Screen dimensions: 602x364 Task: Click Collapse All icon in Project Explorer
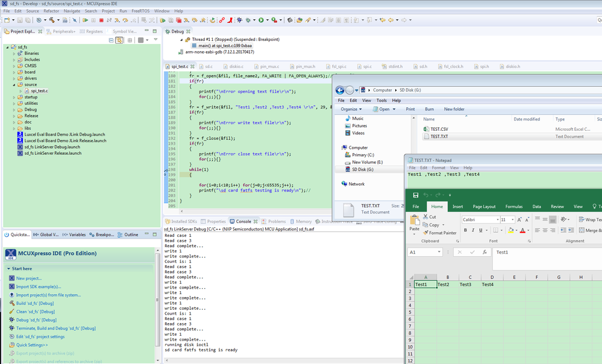111,40
